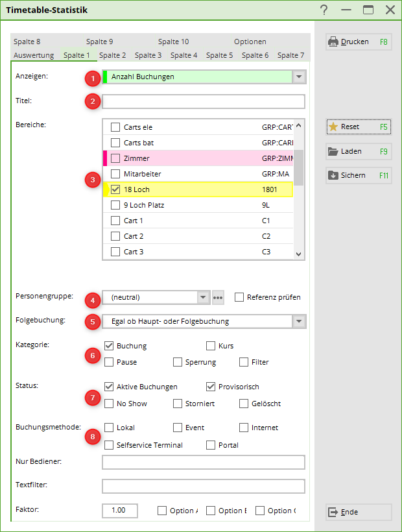Click the save icon on Sichern
Screen dimensions: 402x532
333,175
